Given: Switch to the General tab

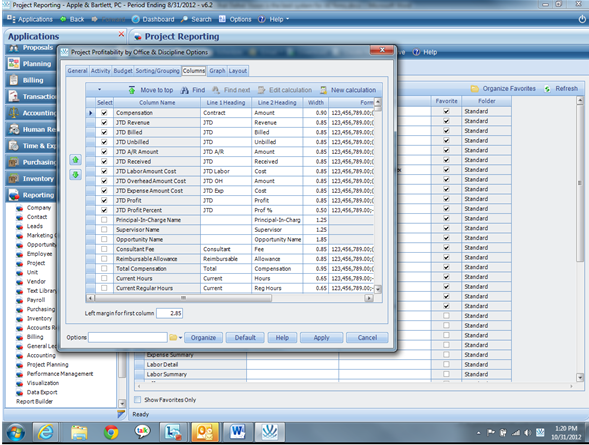Looking at the screenshot, I should (x=77, y=71).
